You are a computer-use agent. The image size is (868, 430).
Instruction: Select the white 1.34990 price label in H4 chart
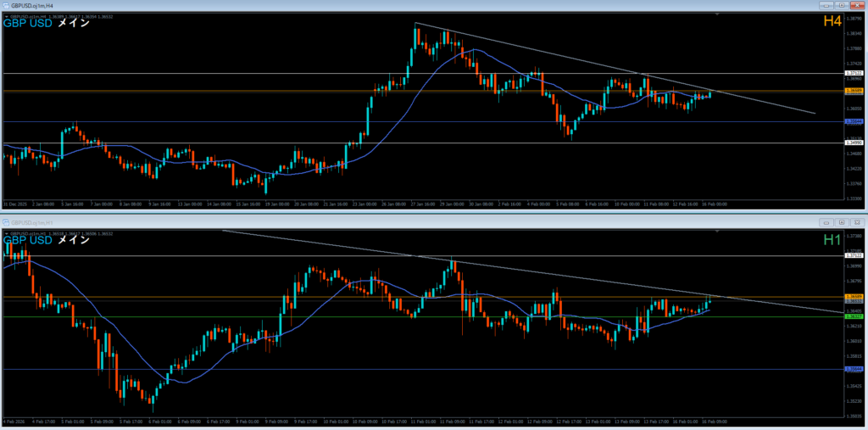[854, 142]
